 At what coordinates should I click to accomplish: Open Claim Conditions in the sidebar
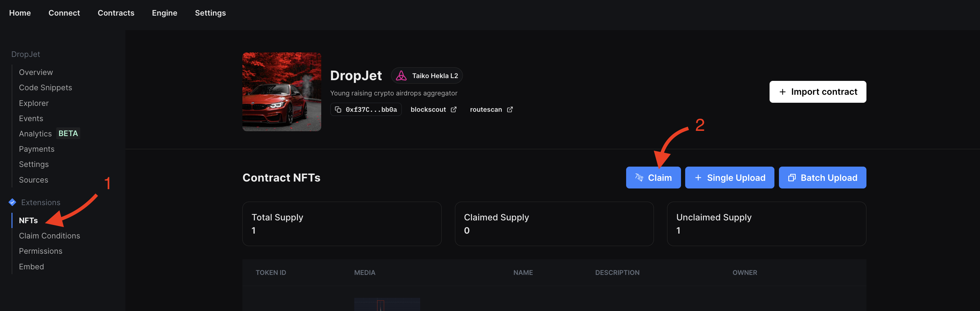[x=49, y=236]
